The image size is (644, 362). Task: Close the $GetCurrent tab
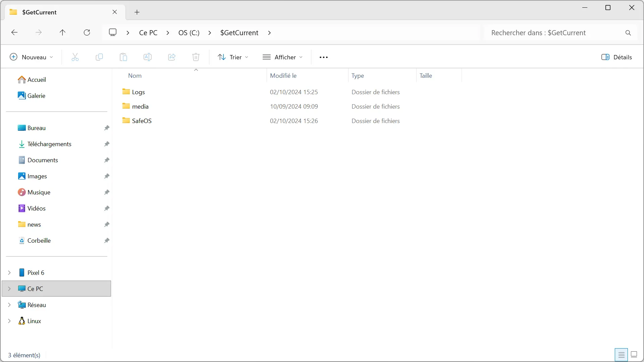tap(115, 12)
